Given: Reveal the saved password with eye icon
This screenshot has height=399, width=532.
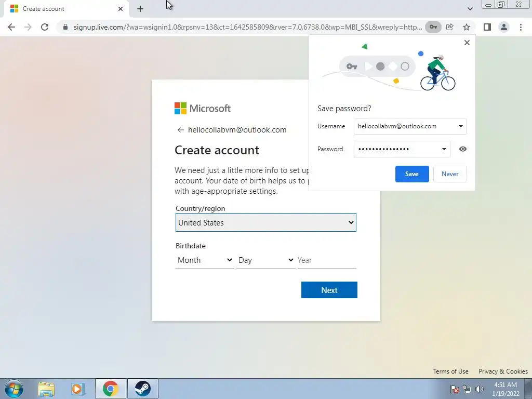Looking at the screenshot, I should (x=462, y=149).
